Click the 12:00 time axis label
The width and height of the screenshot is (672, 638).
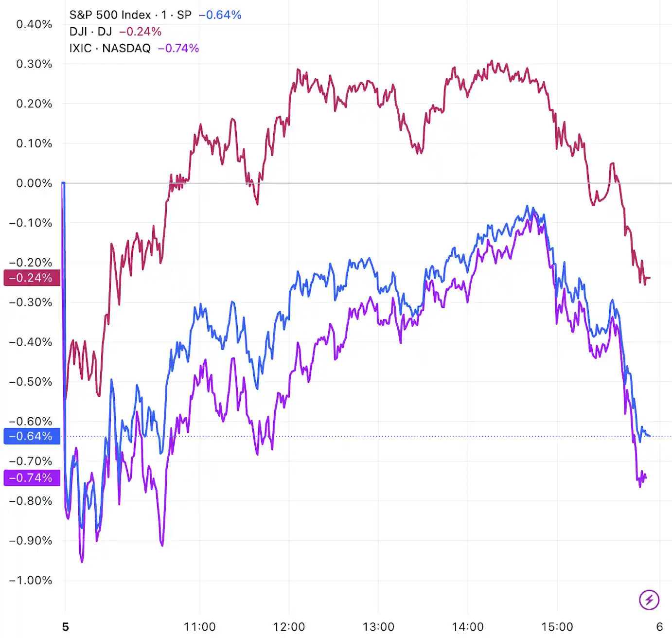[x=289, y=627]
